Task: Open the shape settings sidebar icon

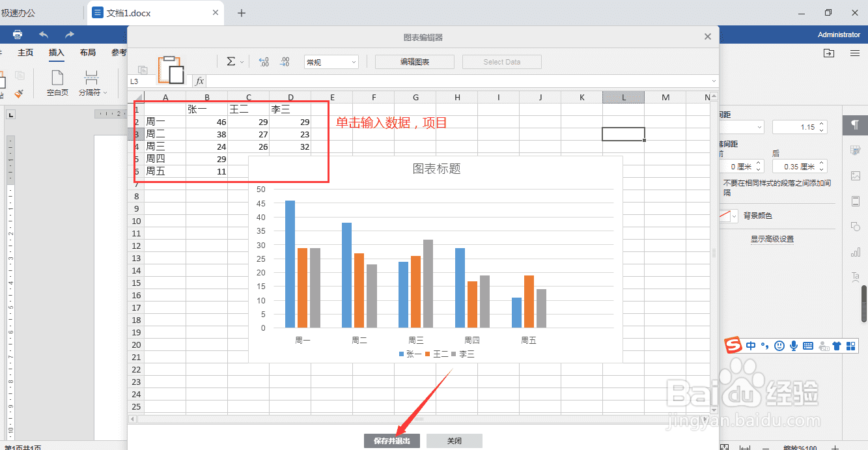Action: point(856,227)
